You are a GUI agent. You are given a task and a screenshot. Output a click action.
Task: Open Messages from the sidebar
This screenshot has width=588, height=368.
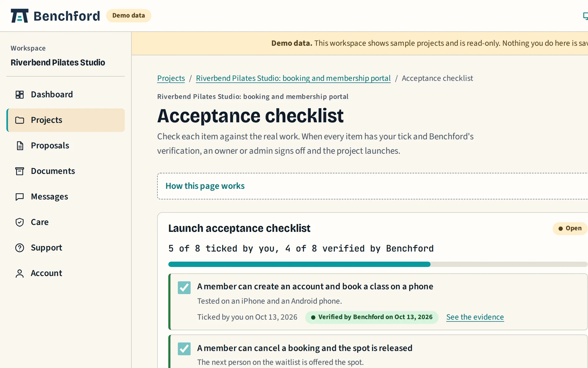66,197
